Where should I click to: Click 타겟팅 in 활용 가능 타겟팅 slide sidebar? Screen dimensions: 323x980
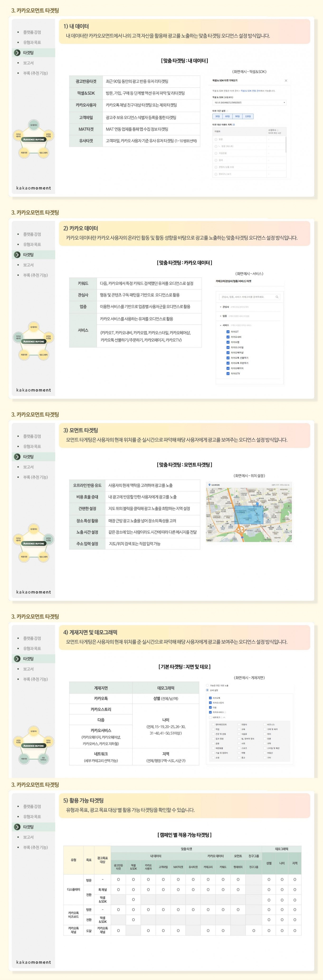tap(28, 827)
